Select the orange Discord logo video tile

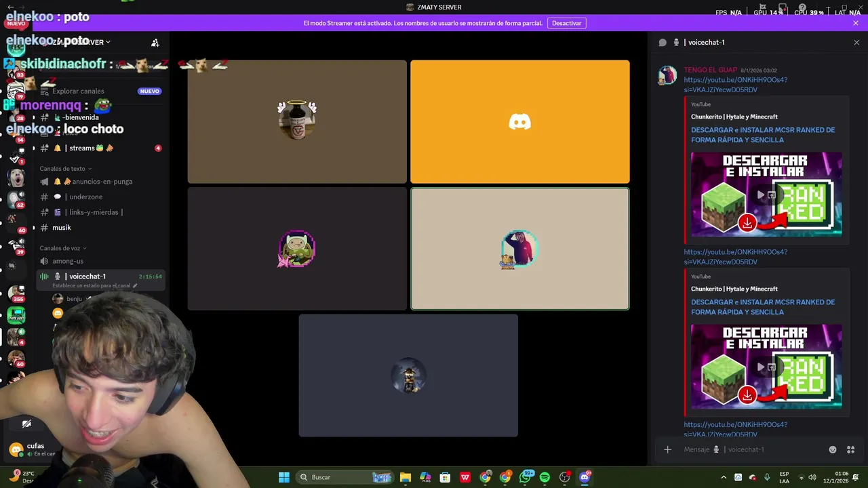point(520,122)
